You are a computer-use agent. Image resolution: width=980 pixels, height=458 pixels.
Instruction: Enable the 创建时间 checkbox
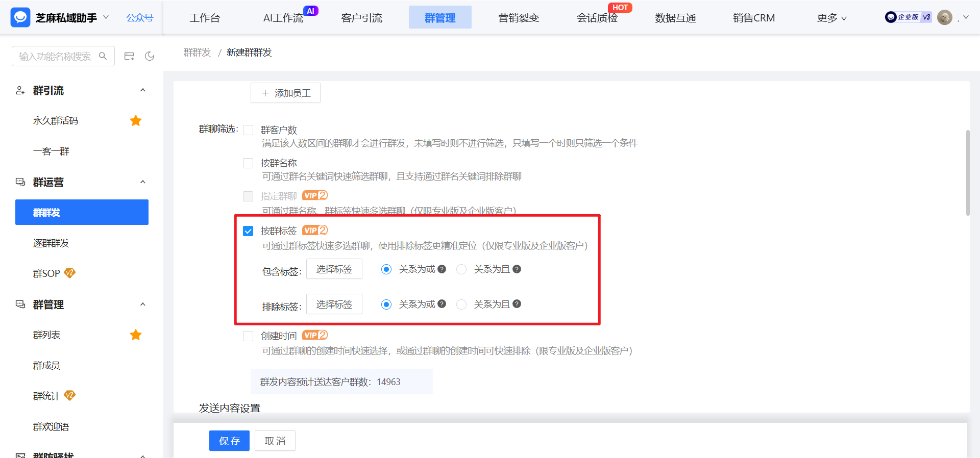point(248,336)
